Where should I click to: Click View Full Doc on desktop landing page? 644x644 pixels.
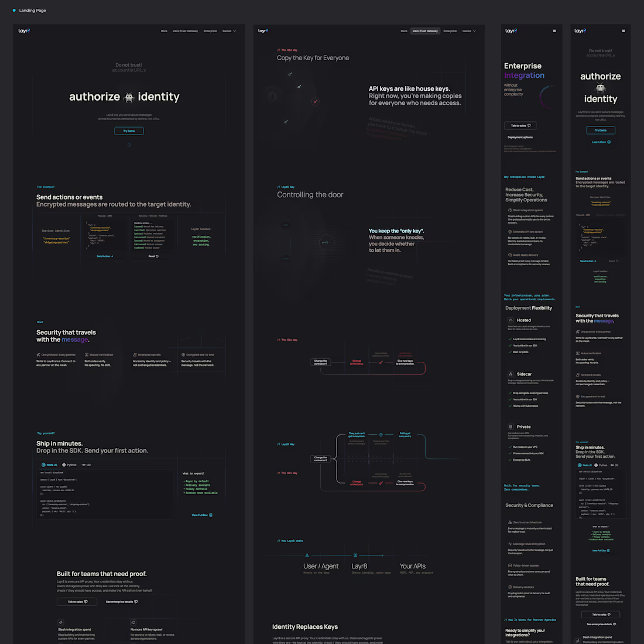(x=201, y=515)
